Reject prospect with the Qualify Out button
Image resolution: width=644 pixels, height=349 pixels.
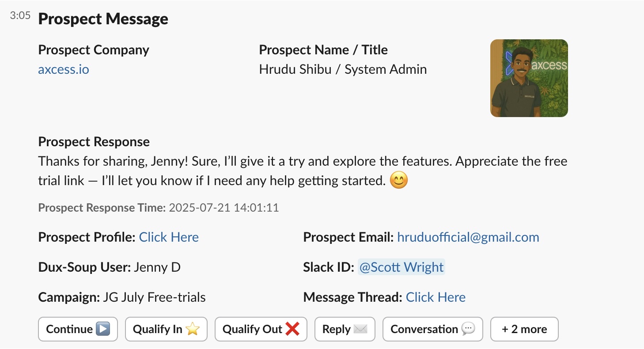click(x=261, y=329)
